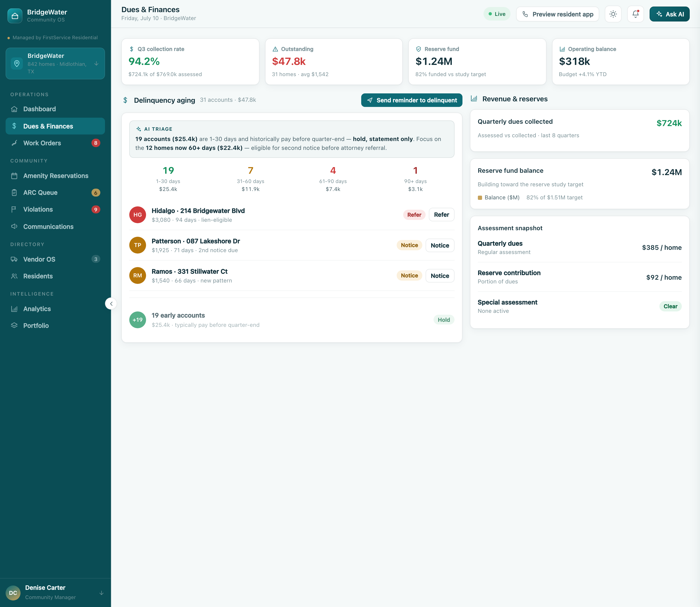This screenshot has width=700, height=607.
Task: Click the $724k Quarterly dues collected value
Action: (669, 123)
